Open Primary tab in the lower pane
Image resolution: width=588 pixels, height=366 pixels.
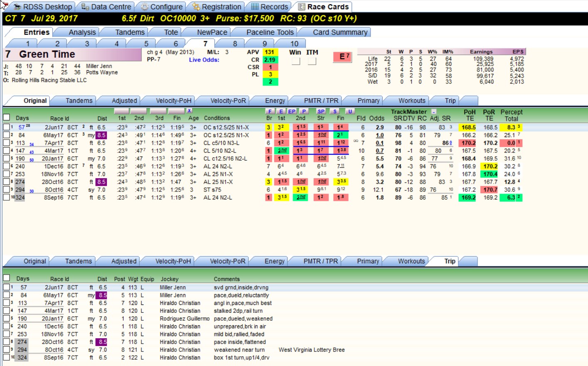tap(368, 261)
